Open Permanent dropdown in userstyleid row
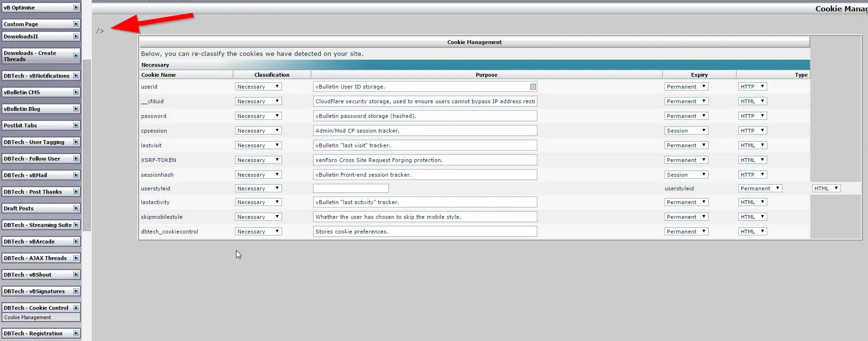Screen dimensions: 868x341 [760, 188]
